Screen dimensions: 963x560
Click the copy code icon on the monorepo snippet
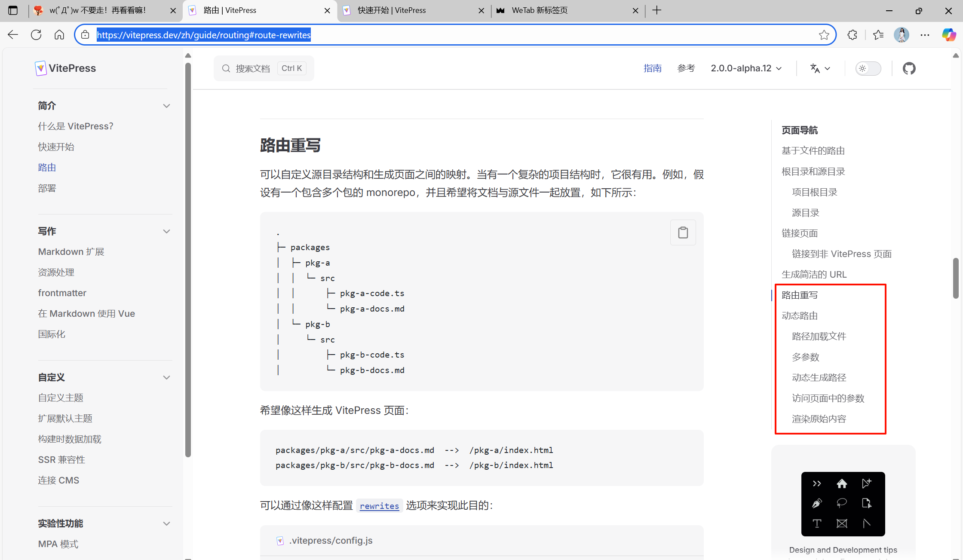(683, 232)
